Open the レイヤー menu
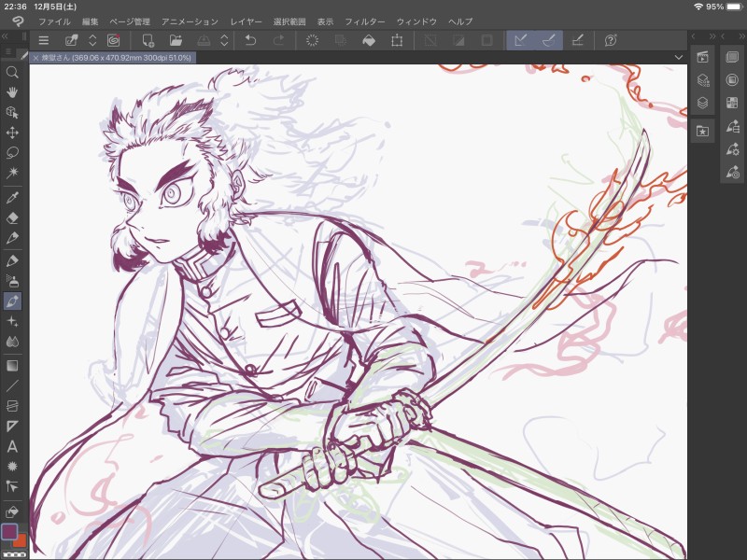The image size is (747, 560). pos(246,21)
